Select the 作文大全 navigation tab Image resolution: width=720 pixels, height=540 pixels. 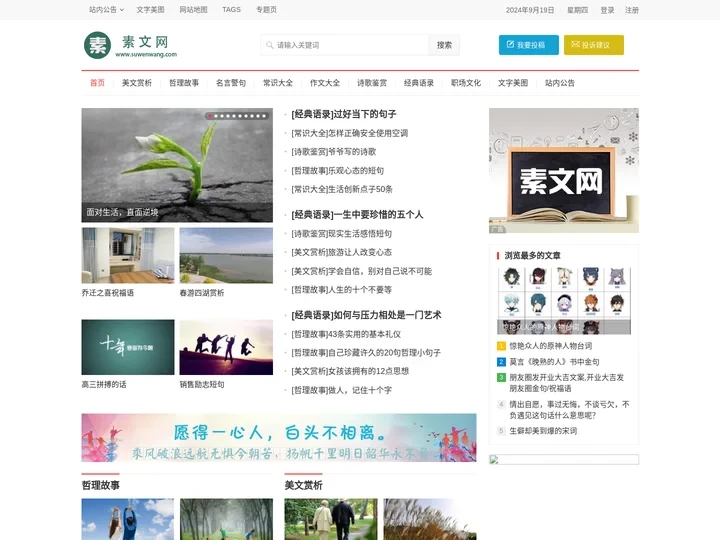point(325,83)
